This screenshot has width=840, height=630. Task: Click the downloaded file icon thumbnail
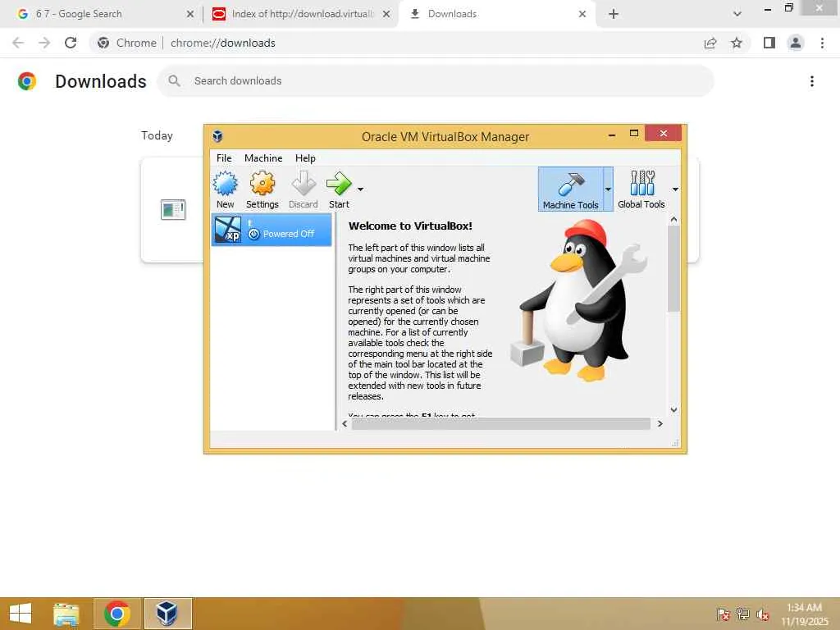[173, 209]
